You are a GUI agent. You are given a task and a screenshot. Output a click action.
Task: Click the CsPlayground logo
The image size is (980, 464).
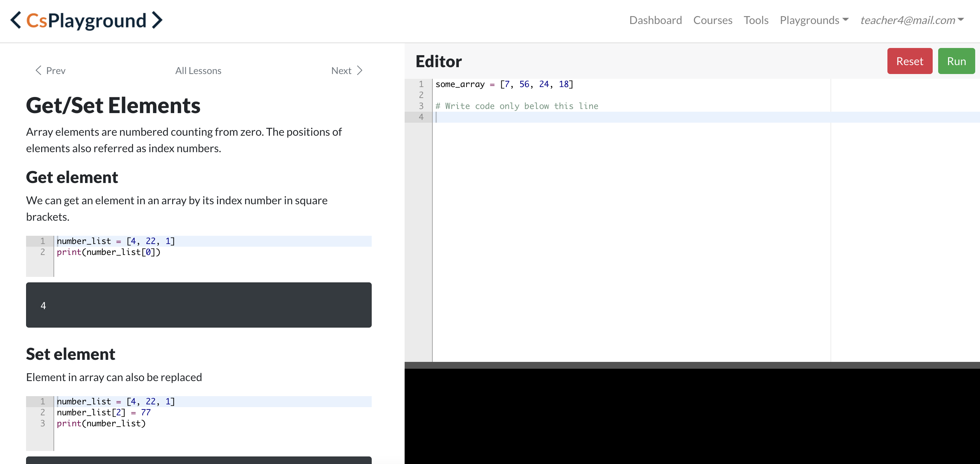pyautogui.click(x=86, y=21)
